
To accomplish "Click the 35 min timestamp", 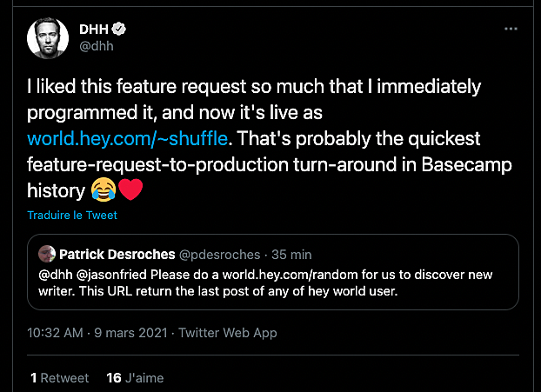I will click(x=291, y=255).
